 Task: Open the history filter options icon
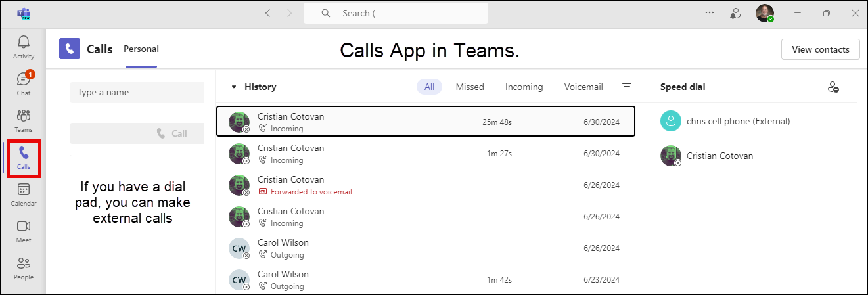pyautogui.click(x=627, y=87)
